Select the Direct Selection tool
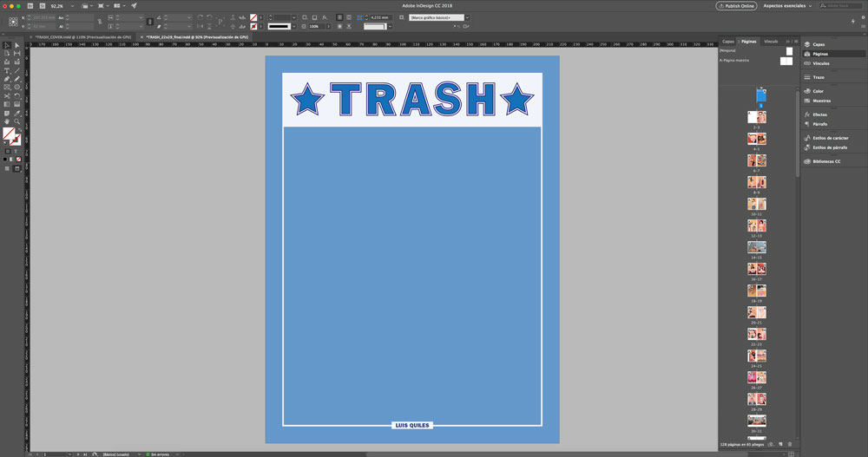Image resolution: width=868 pixels, height=457 pixels. pos(17,45)
